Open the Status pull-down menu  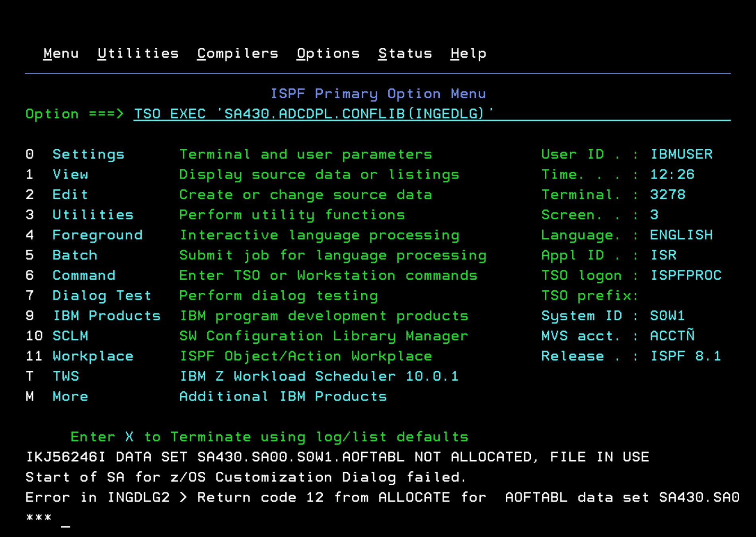[405, 54]
